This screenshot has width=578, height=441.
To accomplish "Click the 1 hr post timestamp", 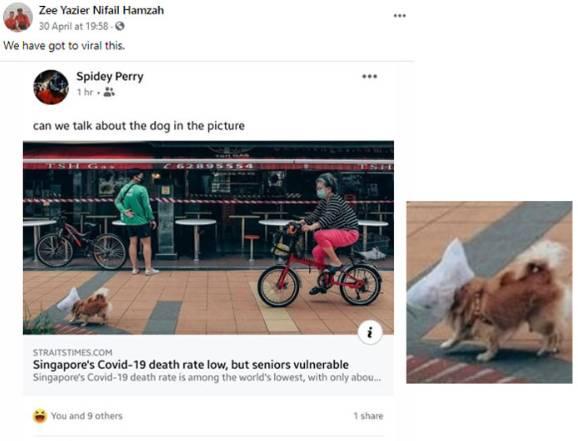I will (x=85, y=92).
